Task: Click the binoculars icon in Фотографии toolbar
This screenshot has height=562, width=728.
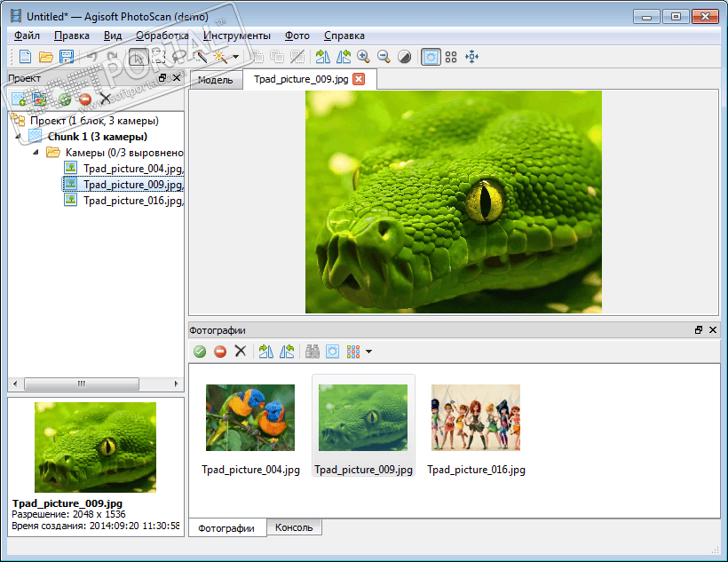Action: [x=312, y=352]
